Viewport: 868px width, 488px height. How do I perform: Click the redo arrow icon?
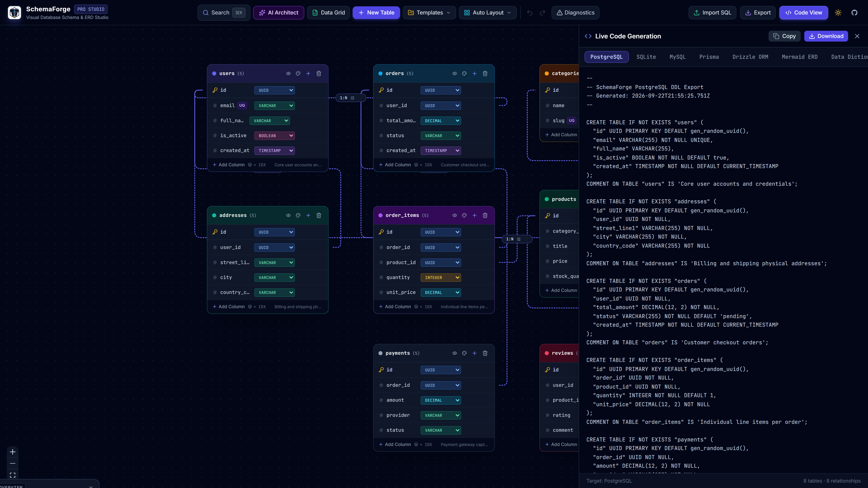pyautogui.click(x=542, y=12)
